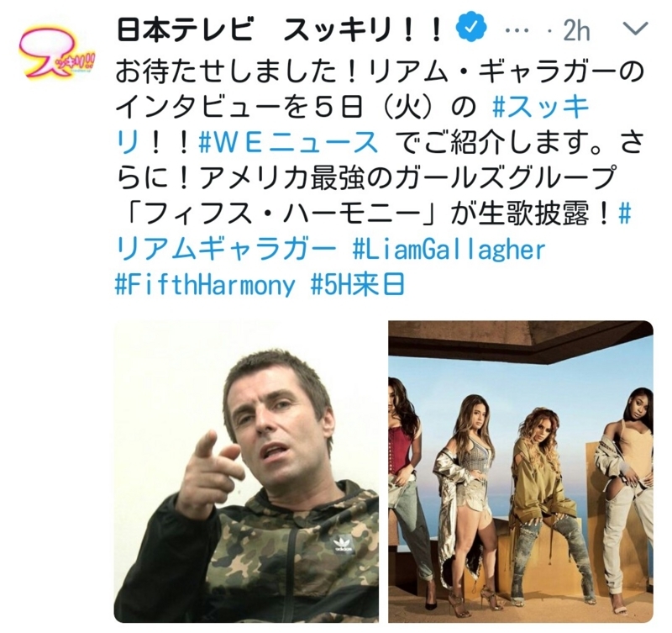The image size is (672, 633).
Task: View the photo of man in camo jacket
Action: [x=246, y=472]
